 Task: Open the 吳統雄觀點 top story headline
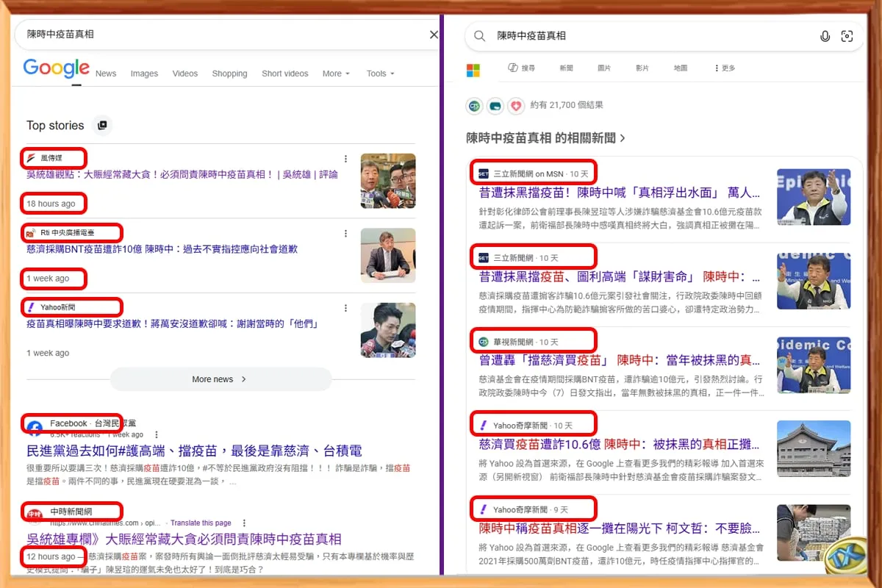182,175
